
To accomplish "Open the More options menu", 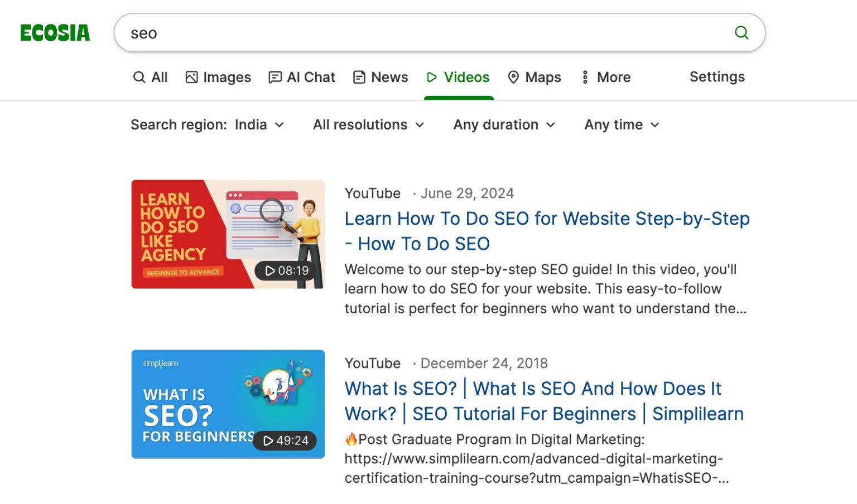I will tap(605, 77).
